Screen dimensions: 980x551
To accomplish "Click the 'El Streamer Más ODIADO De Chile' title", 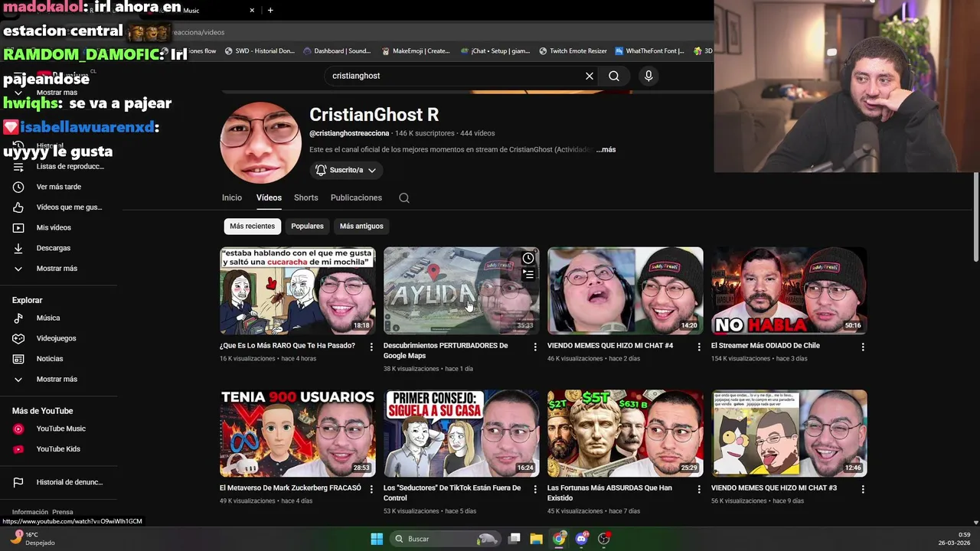I will [x=765, y=346].
